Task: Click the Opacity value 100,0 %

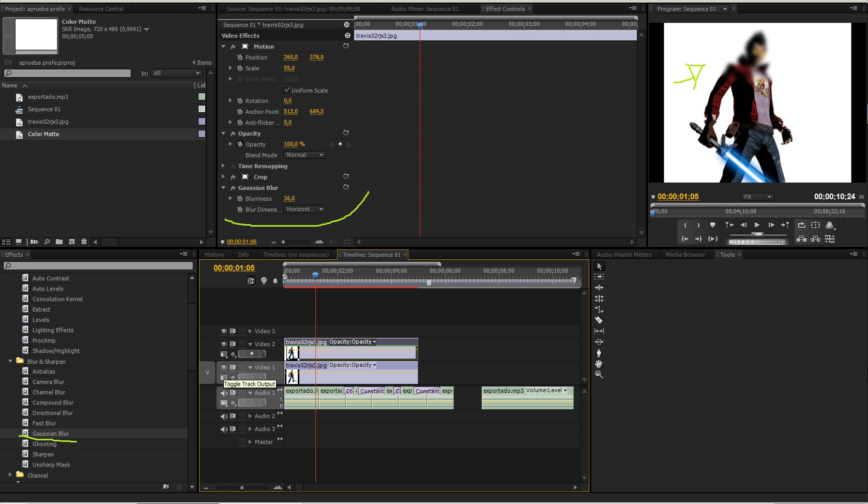Action: (x=294, y=144)
